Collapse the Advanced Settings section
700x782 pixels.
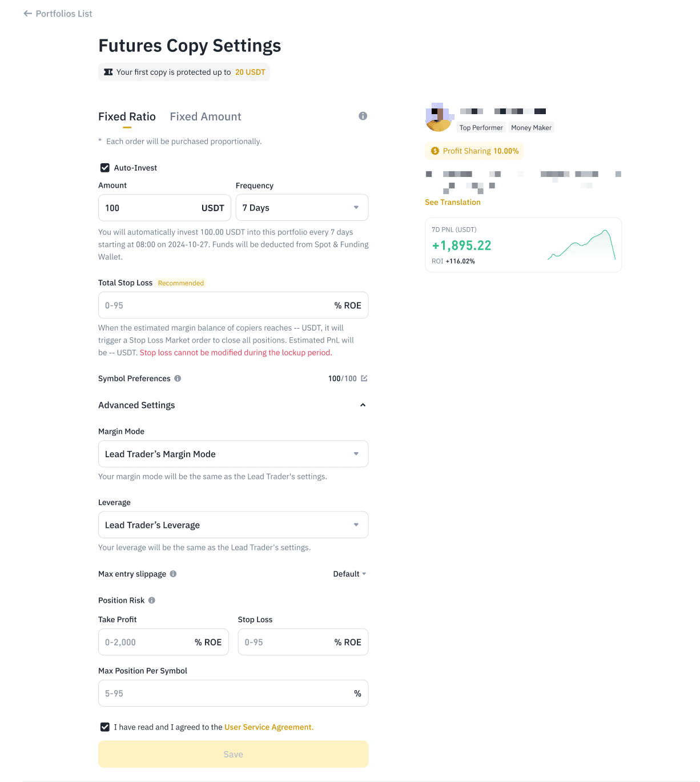coord(363,405)
